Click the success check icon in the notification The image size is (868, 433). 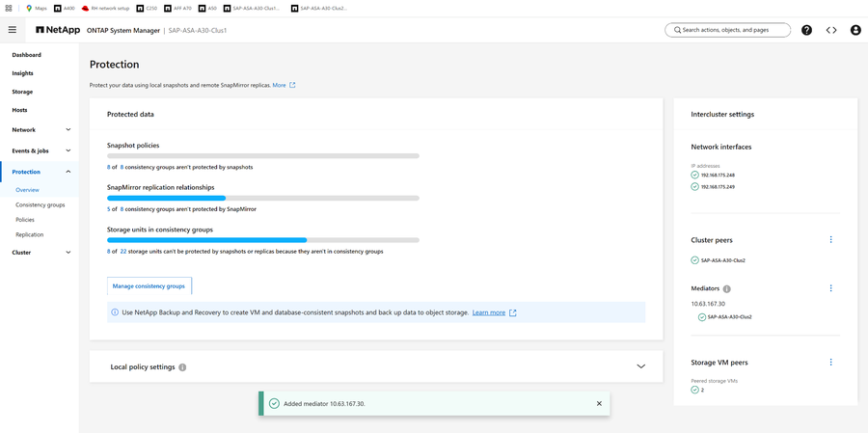pos(274,404)
